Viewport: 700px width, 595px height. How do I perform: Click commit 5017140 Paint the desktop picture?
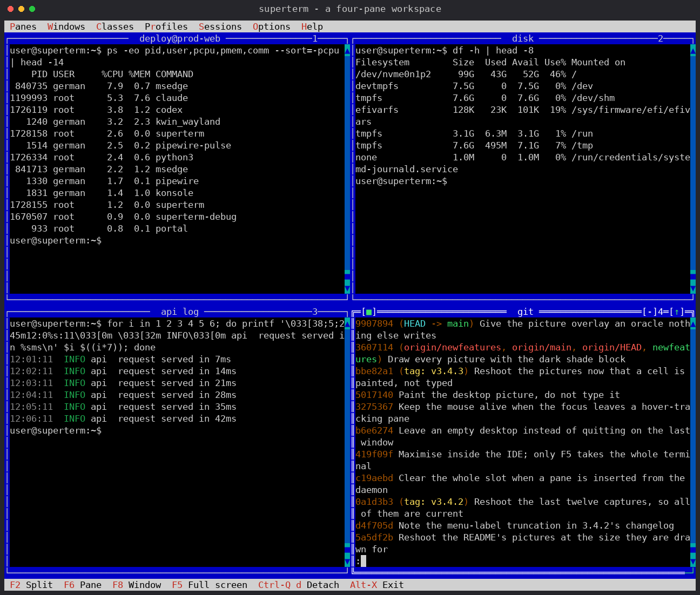[488, 395]
